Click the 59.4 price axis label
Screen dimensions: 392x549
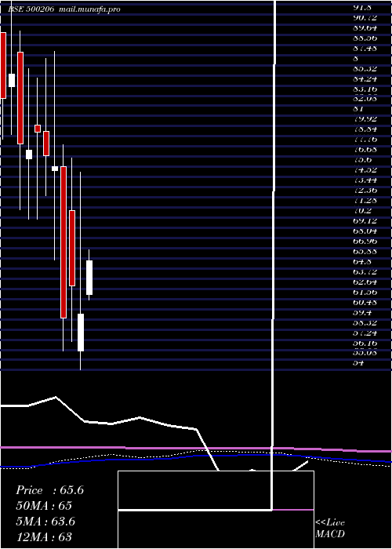[361, 312]
